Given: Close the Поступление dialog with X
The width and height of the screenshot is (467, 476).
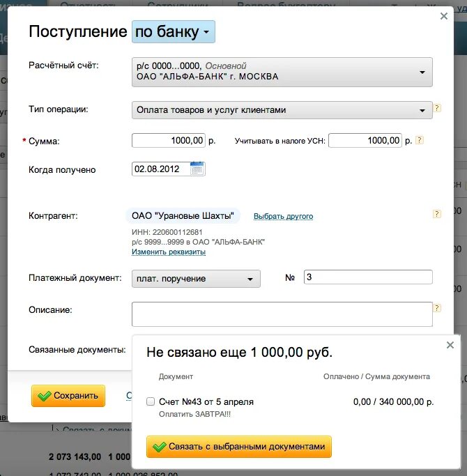Looking at the screenshot, I should point(444,16).
